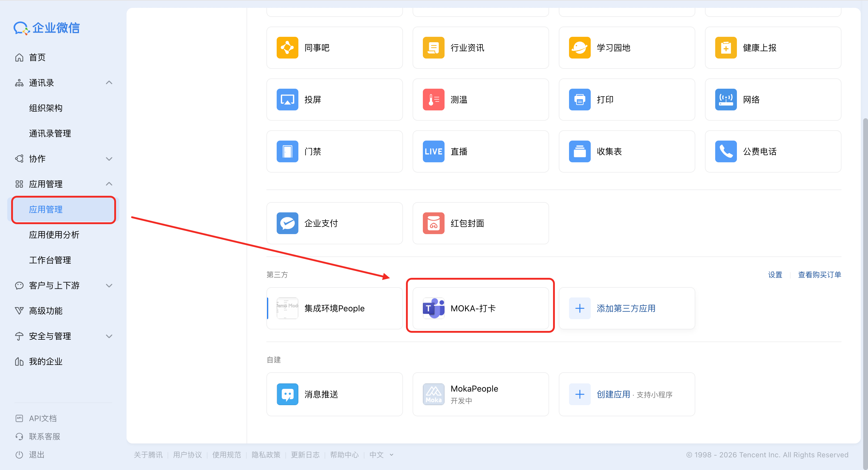Open the 同事吧 app icon

click(287, 48)
